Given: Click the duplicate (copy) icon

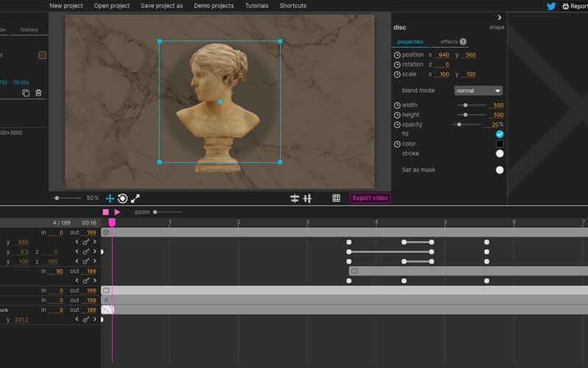Looking at the screenshot, I should (x=26, y=93).
